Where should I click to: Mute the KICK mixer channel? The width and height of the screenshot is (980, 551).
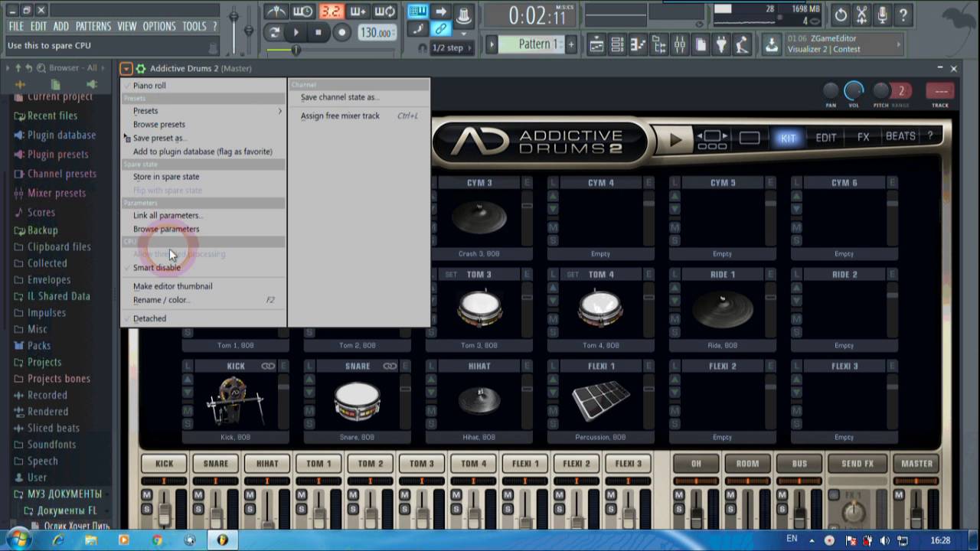[147, 496]
